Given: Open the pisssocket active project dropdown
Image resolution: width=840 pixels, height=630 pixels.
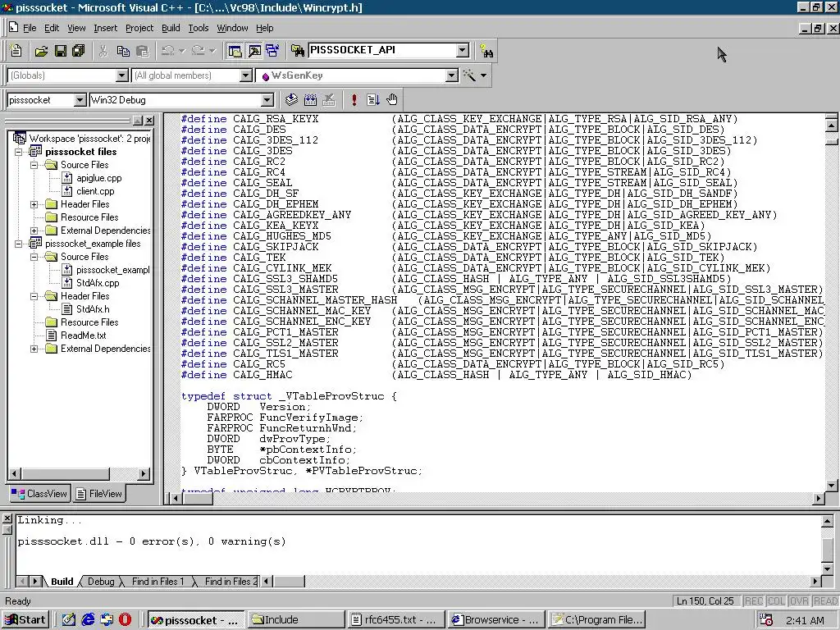Looking at the screenshot, I should coord(80,100).
